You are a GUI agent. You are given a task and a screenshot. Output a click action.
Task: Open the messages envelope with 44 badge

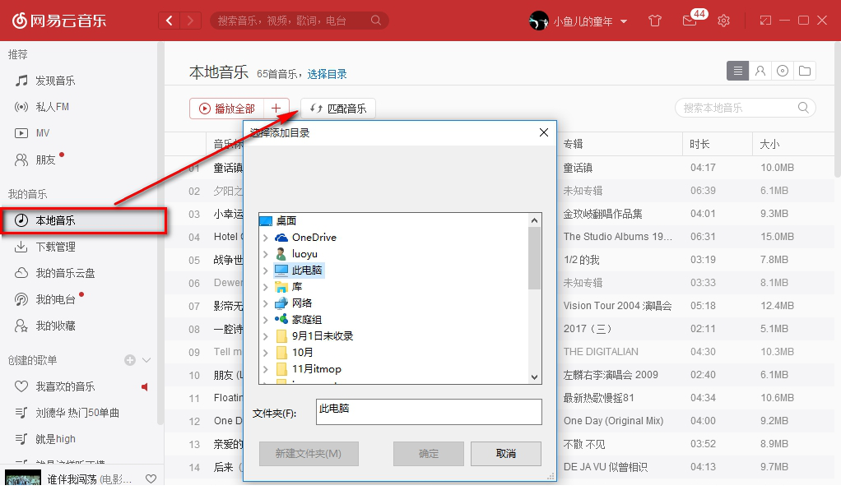tap(690, 21)
